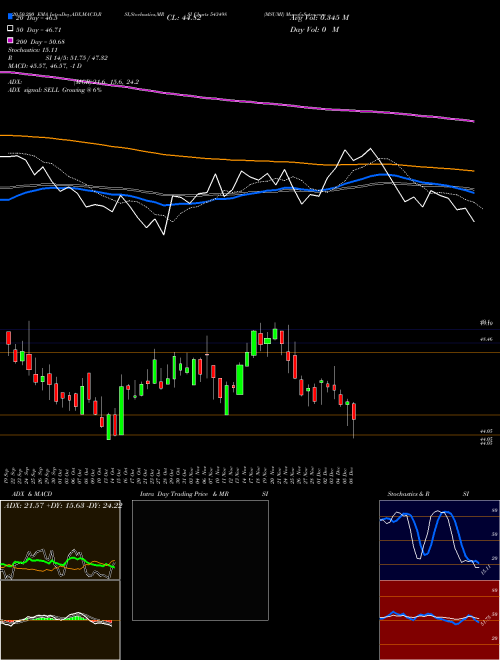Select the '50 Day - 46.71' label

click(39, 30)
